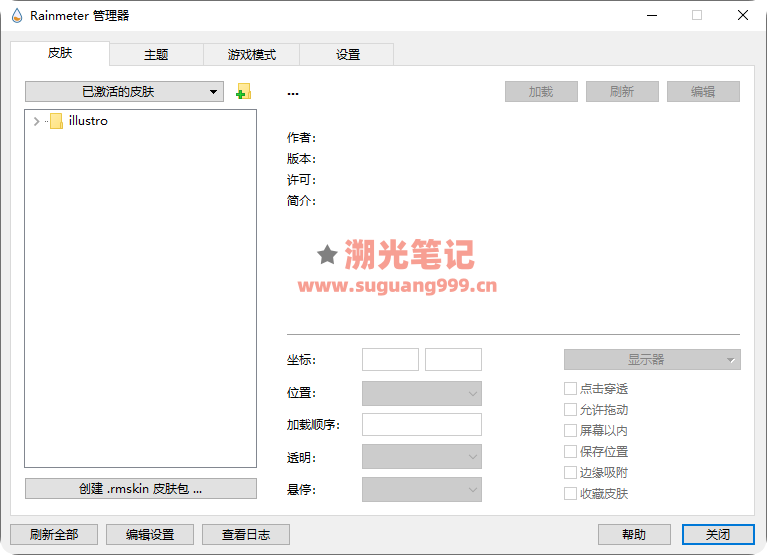Enable the 屏幕以内 checkbox
The image size is (767, 555).
pos(570,431)
